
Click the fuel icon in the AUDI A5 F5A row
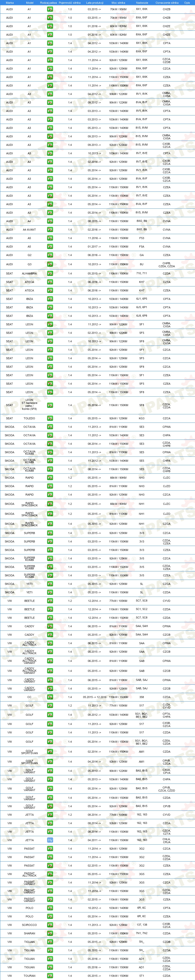pos(50,247)
